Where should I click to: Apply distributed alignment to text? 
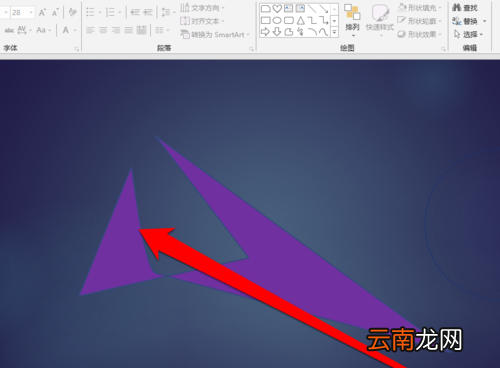142,30
